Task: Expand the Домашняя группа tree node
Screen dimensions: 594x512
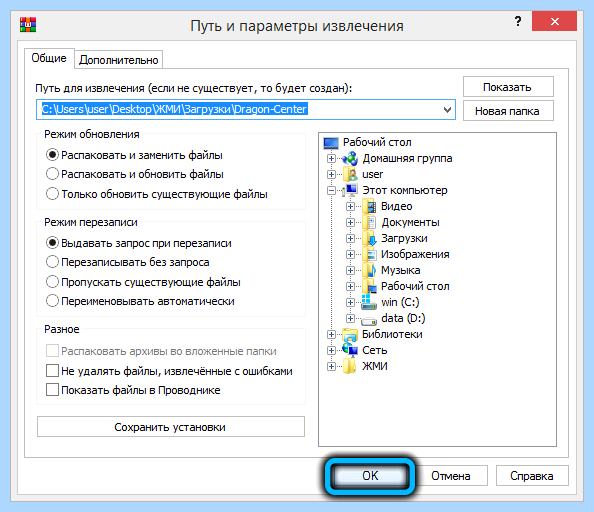Action: [x=331, y=158]
